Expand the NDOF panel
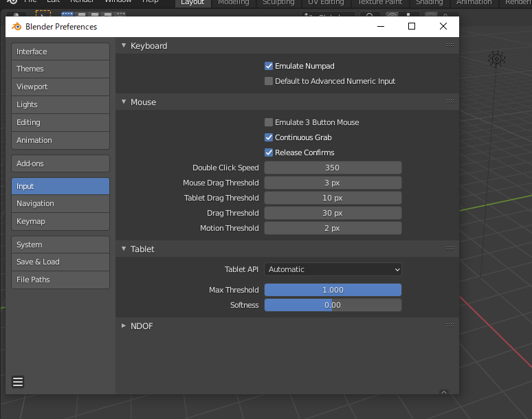Screen dimensions: 532x419 point(124,326)
